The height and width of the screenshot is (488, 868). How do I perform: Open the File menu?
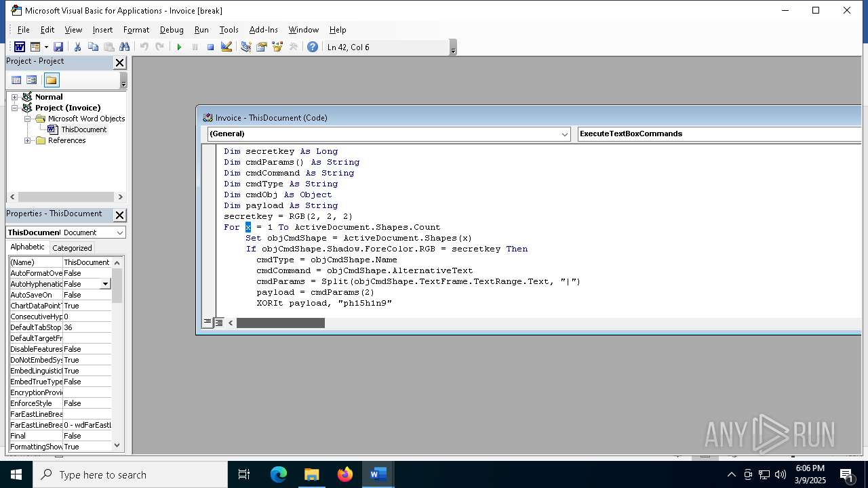[23, 30]
